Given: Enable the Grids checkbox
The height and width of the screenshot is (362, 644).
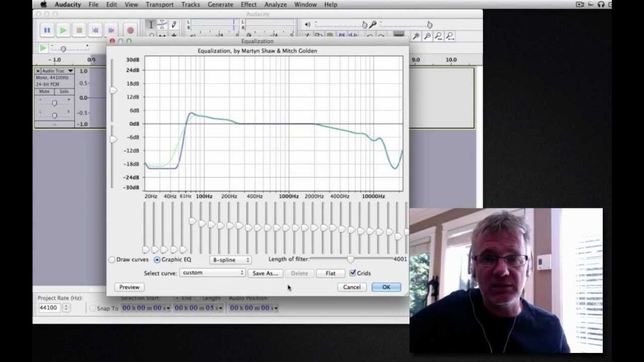Looking at the screenshot, I should pos(353,273).
